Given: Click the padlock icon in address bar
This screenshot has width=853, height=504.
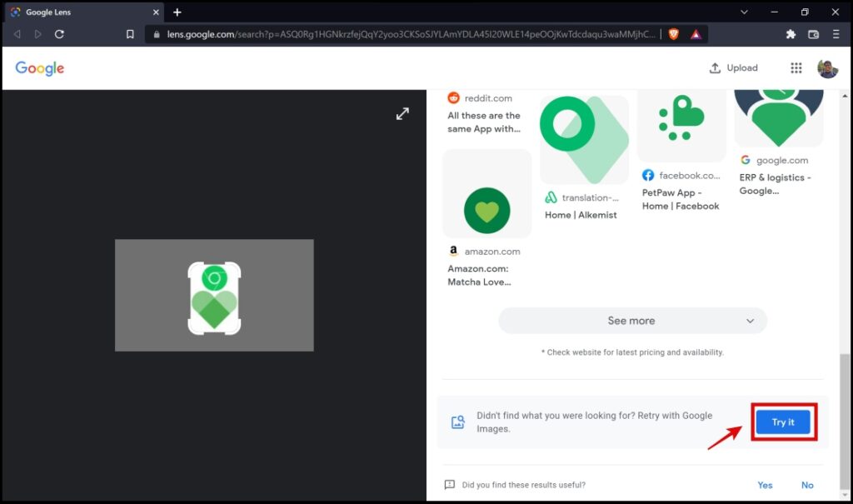Looking at the screenshot, I should (x=157, y=34).
